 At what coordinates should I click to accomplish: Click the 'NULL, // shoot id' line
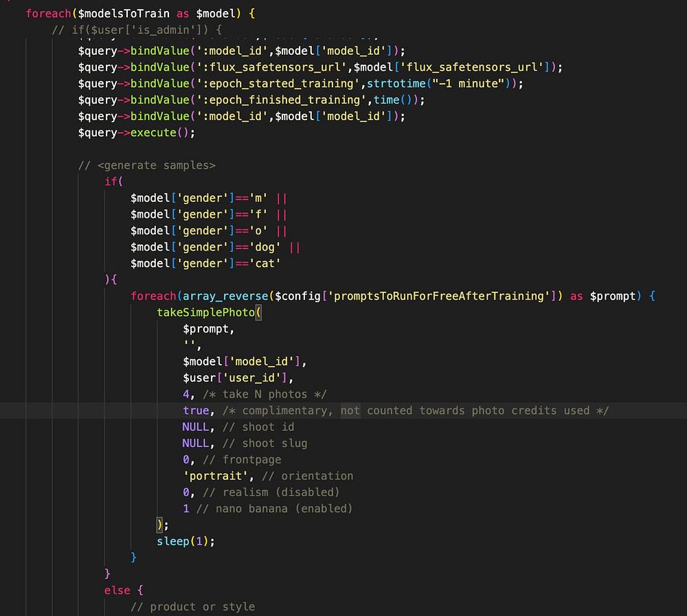tap(238, 426)
